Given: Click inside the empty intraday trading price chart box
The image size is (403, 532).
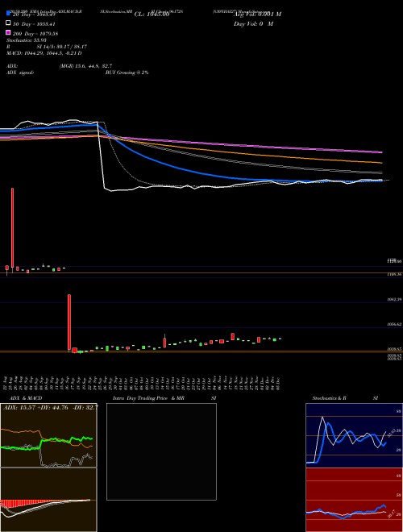Looking at the screenshot, I should tap(161, 451).
